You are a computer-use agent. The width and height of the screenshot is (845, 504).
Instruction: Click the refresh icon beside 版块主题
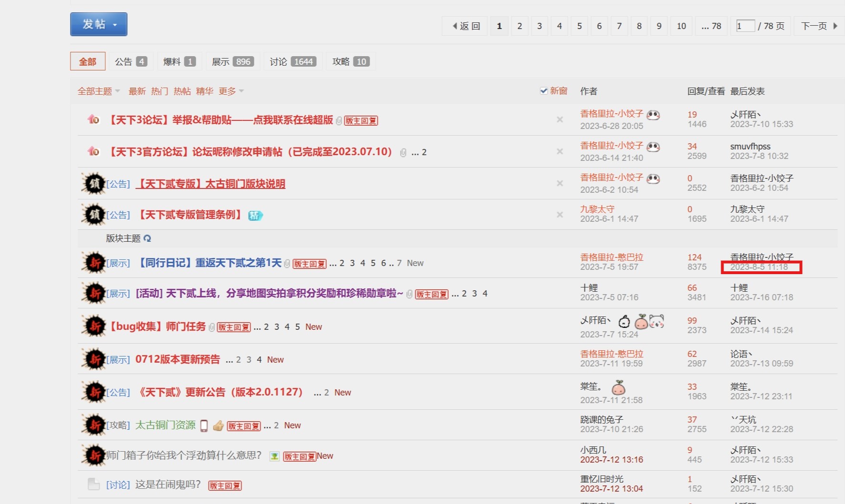pos(147,238)
